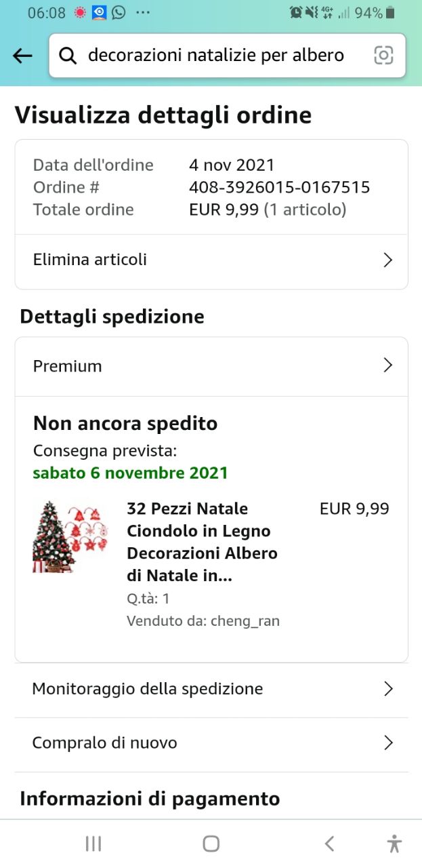
Task: Open the accessibility figure icon
Action: pos(394,844)
